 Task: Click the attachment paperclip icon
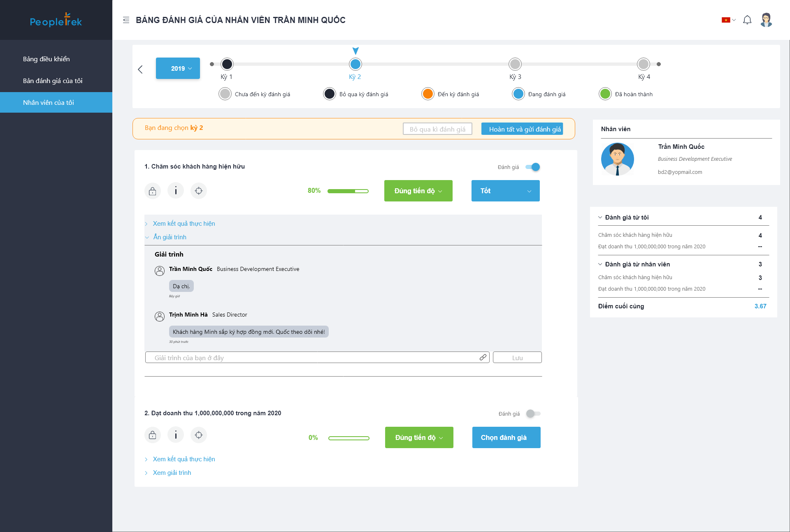pyautogui.click(x=483, y=357)
